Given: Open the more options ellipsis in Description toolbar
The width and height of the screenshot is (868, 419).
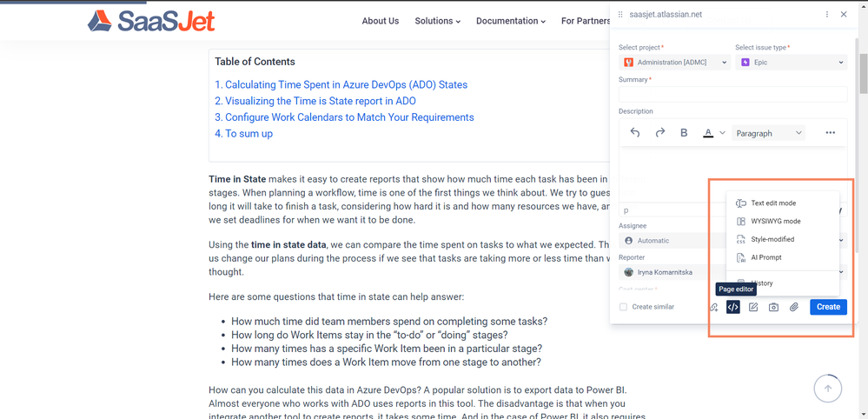Looking at the screenshot, I should click(x=830, y=133).
